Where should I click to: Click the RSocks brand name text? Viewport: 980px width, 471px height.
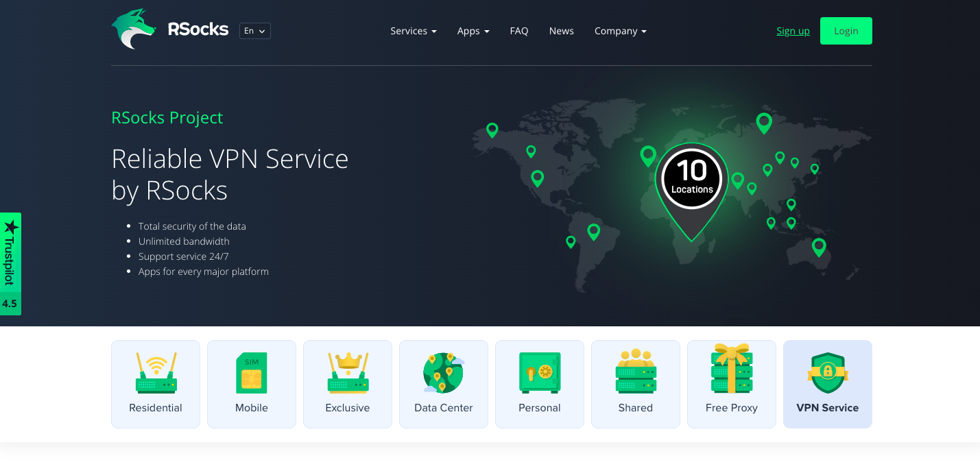point(198,29)
